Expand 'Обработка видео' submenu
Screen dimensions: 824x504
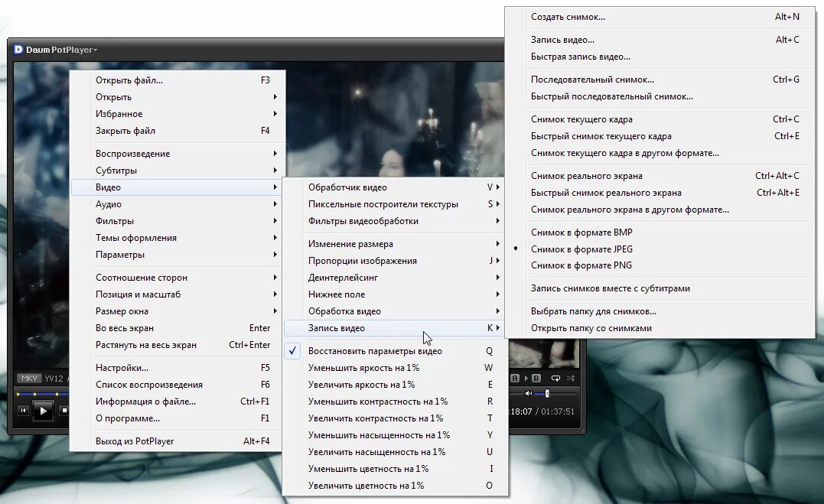pyautogui.click(x=393, y=311)
